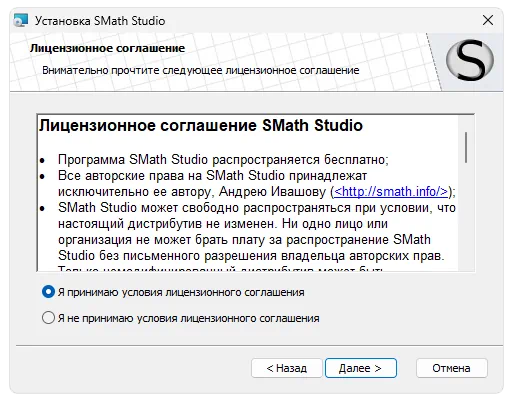Screen dimensions: 512x400
Task: Click the line 'настоящий дистрибутив не изменен'
Action: click(167, 224)
